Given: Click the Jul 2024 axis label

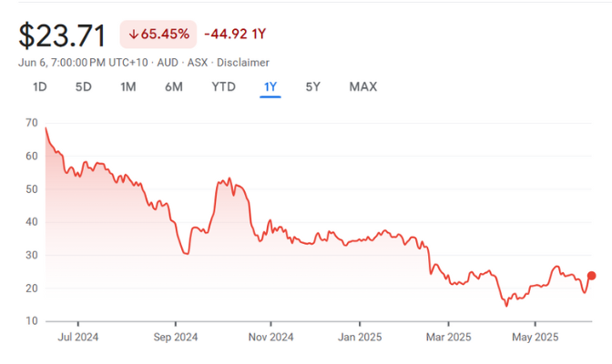Looking at the screenshot, I should pyautogui.click(x=77, y=337).
